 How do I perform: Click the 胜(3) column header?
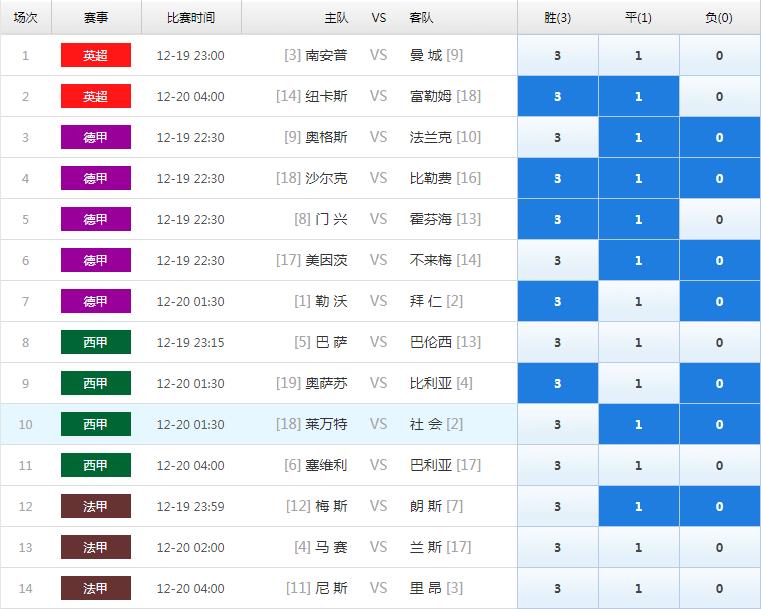558,18
